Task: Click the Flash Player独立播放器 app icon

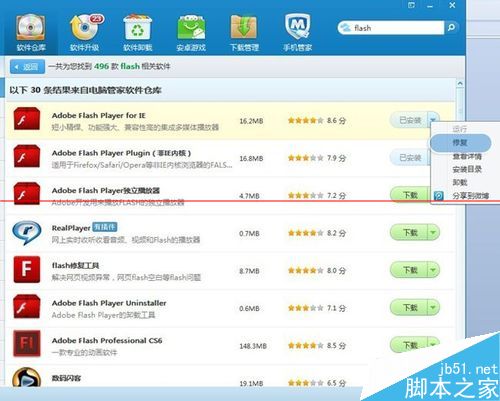Action: (27, 194)
